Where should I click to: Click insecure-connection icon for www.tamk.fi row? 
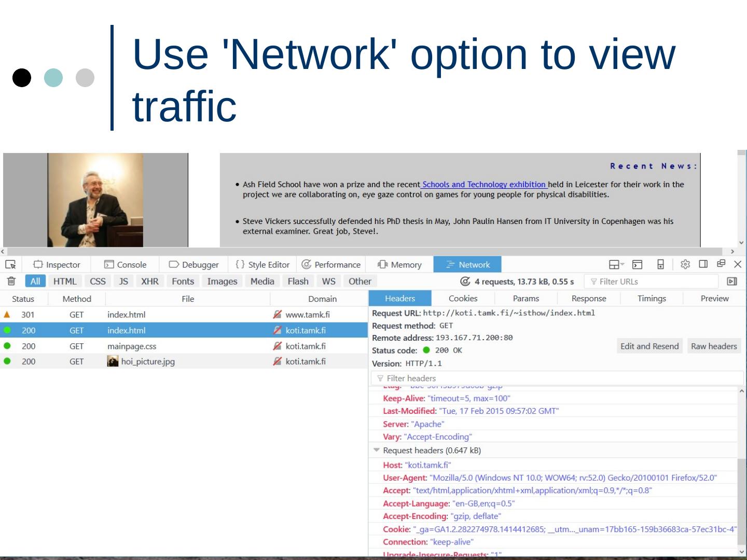pos(278,314)
